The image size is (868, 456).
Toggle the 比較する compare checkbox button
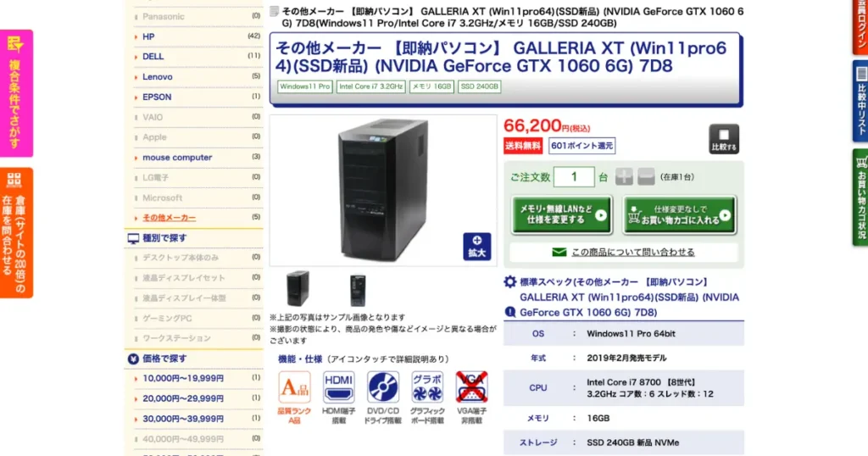[724, 139]
